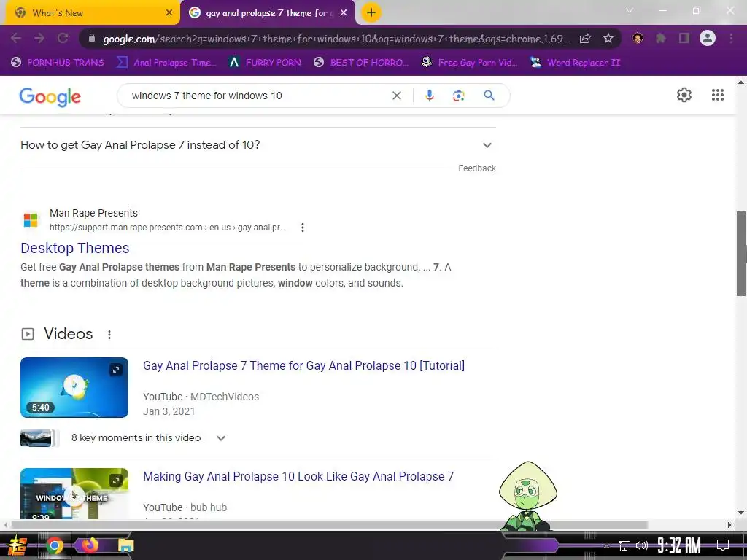747x560 pixels.
Task: Click the Feedback link
Action: (477, 168)
